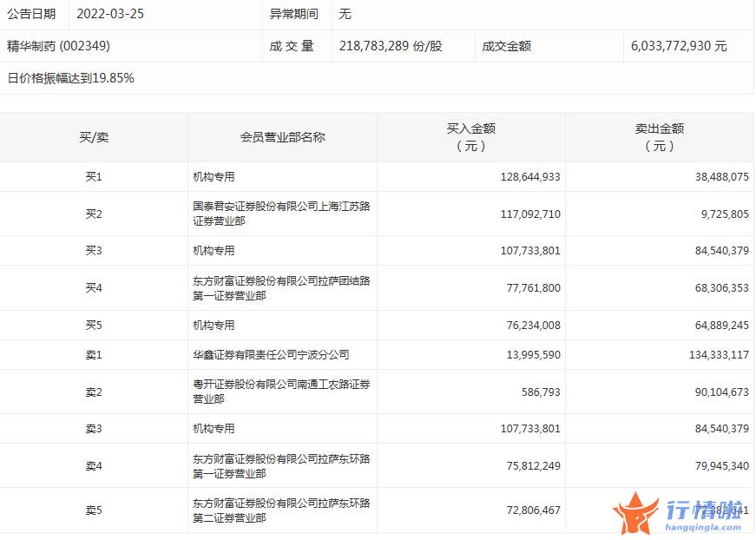Select sell amount 38,488,075

[x=722, y=177]
